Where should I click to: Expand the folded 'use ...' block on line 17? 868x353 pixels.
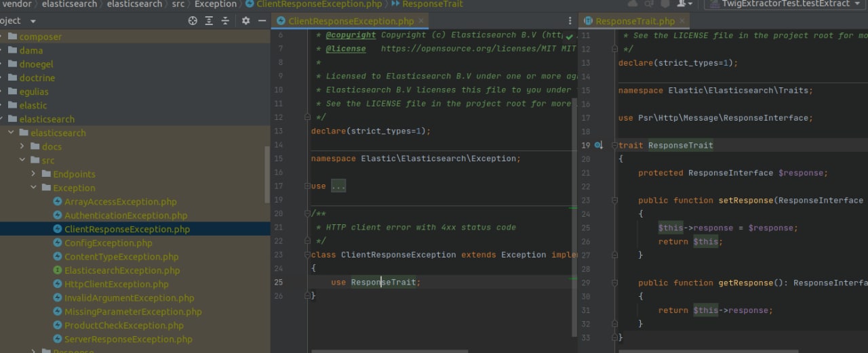point(338,186)
